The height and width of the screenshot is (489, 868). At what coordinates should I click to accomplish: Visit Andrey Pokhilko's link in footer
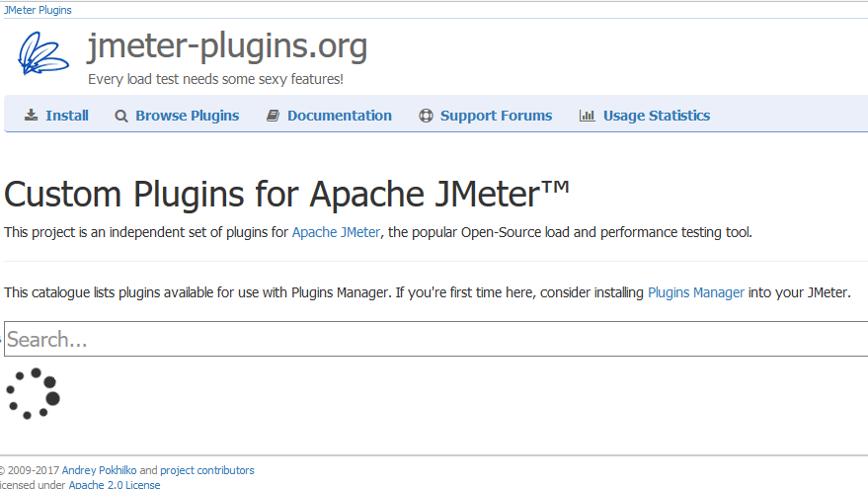[x=99, y=470]
